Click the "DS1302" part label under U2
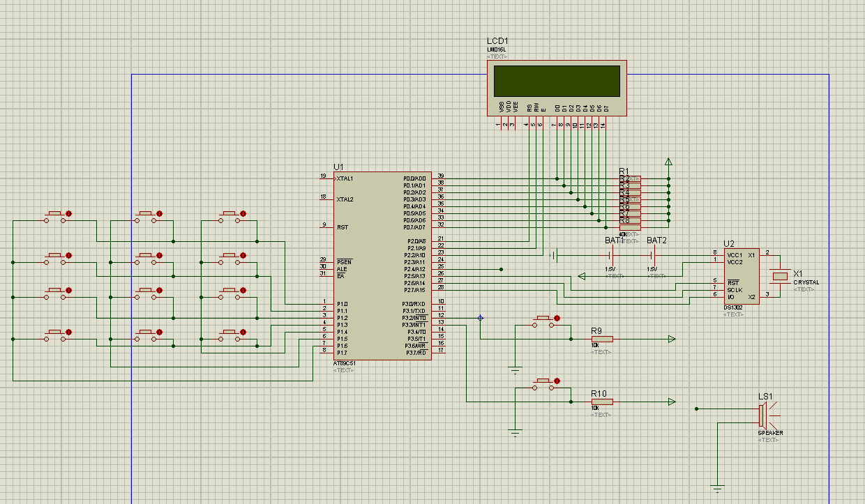The height and width of the screenshot is (504, 865). point(734,307)
